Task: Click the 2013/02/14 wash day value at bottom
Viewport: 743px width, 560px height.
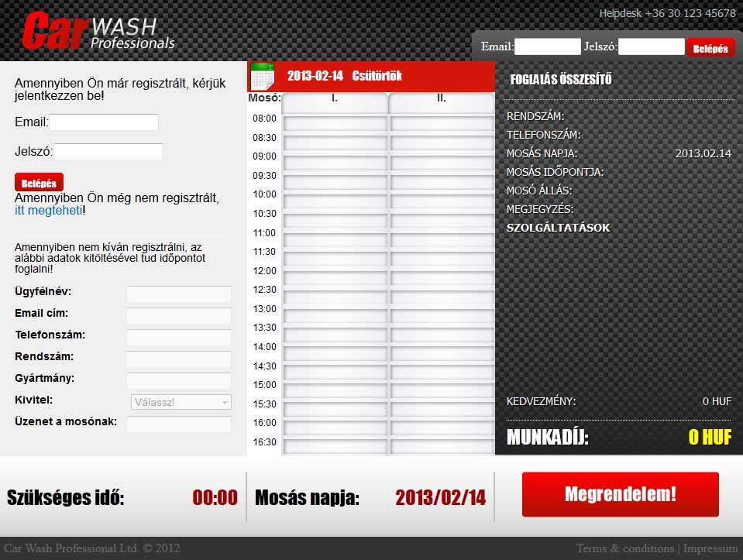Action: pyautogui.click(x=441, y=497)
